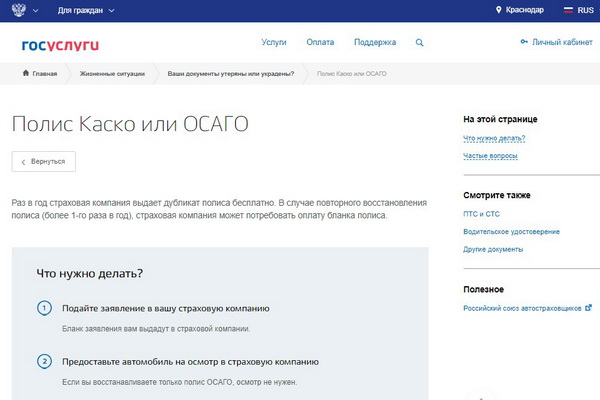Image resolution: width=600 pixels, height=400 pixels.
Task: Change city by clicking Краснодар
Action: click(525, 10)
